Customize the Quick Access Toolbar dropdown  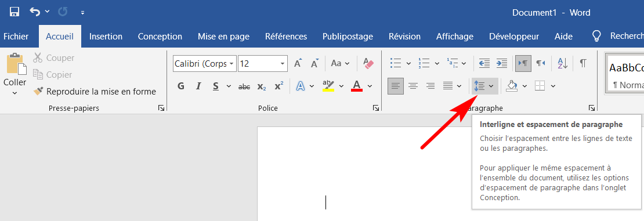(x=82, y=13)
